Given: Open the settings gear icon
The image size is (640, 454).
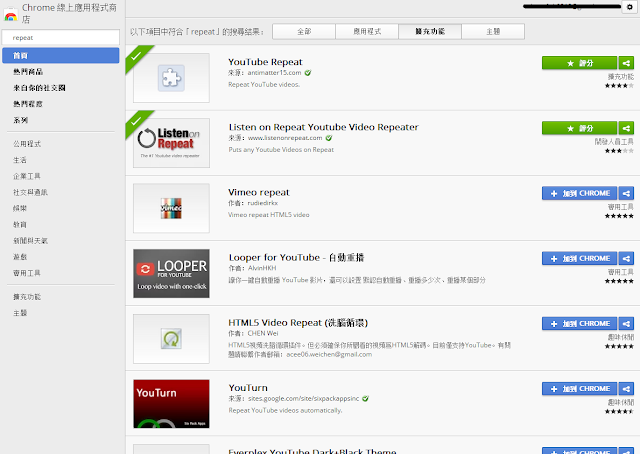Looking at the screenshot, I should coord(629,7).
